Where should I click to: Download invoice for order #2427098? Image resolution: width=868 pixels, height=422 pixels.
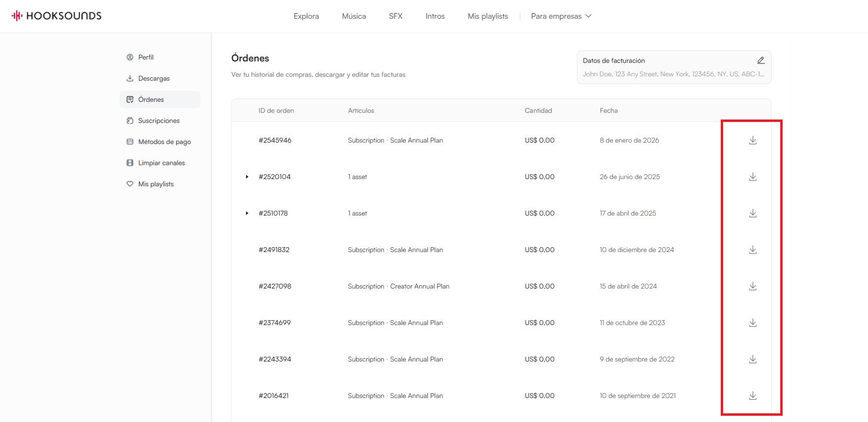[x=752, y=286]
